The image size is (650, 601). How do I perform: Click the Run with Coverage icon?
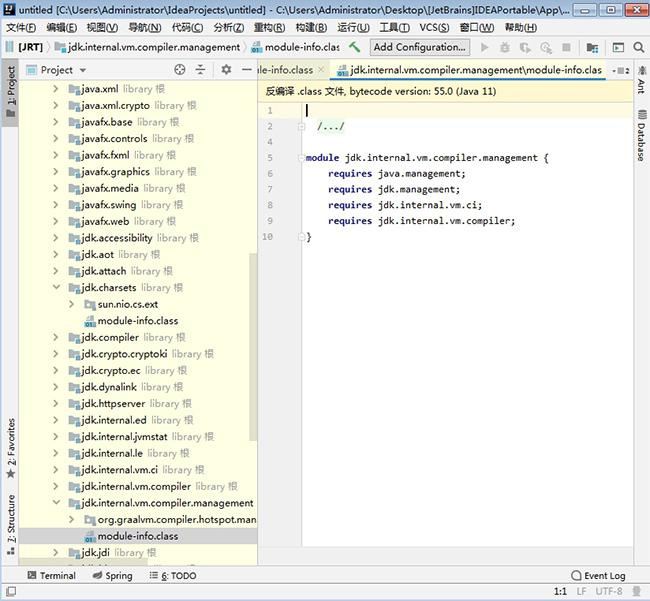click(525, 47)
